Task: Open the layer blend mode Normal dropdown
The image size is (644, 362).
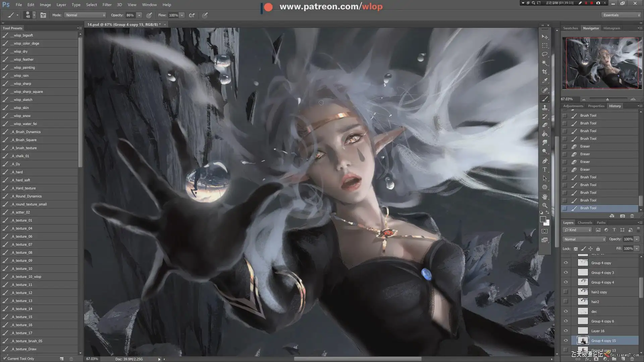Action: click(x=584, y=239)
